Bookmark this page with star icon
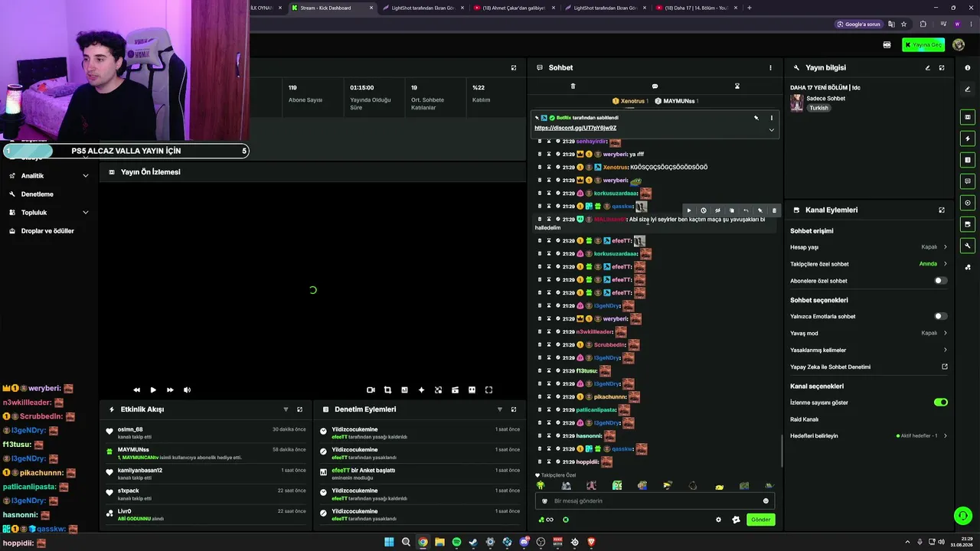Screen dimensions: 980x551 click(903, 24)
